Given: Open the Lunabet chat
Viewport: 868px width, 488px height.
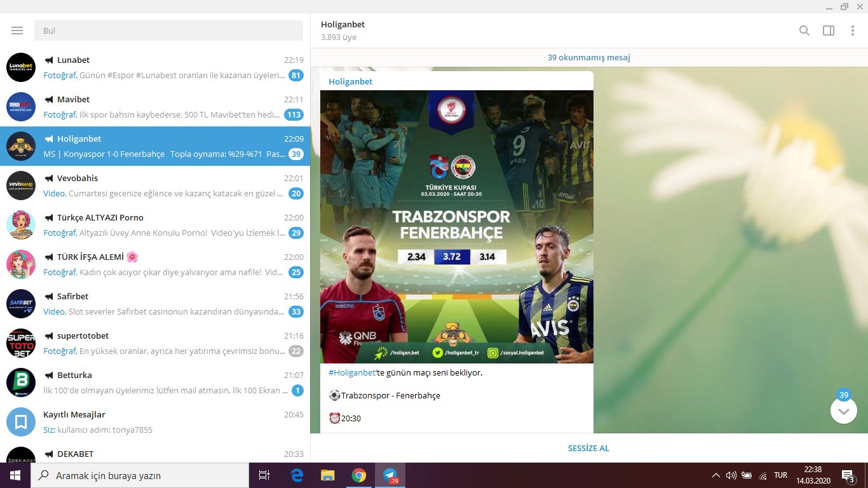Looking at the screenshot, I should point(155,67).
